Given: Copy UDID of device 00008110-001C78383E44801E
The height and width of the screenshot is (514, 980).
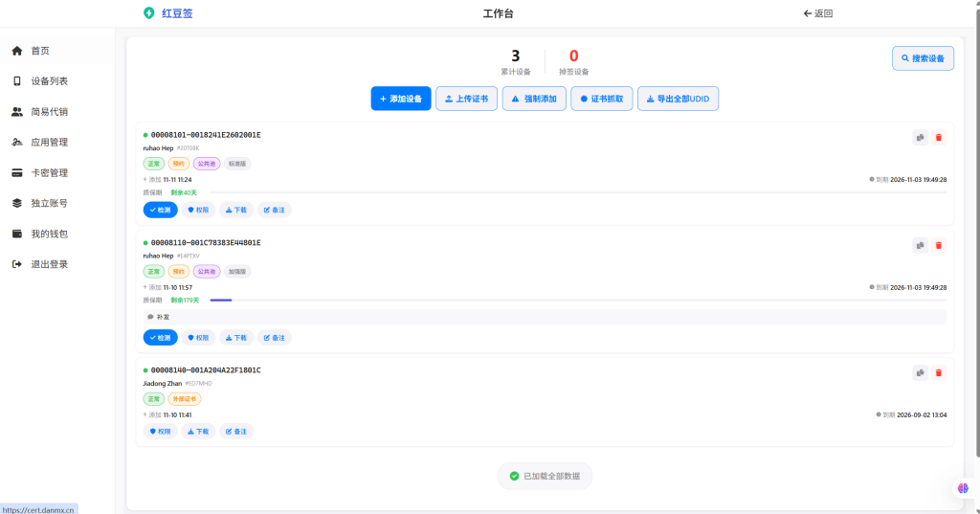Looking at the screenshot, I should coord(920,245).
